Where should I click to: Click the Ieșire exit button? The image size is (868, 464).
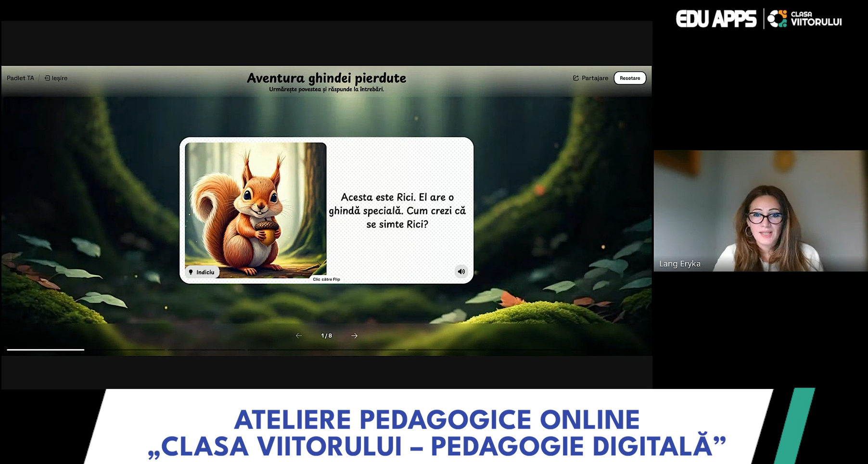point(56,78)
